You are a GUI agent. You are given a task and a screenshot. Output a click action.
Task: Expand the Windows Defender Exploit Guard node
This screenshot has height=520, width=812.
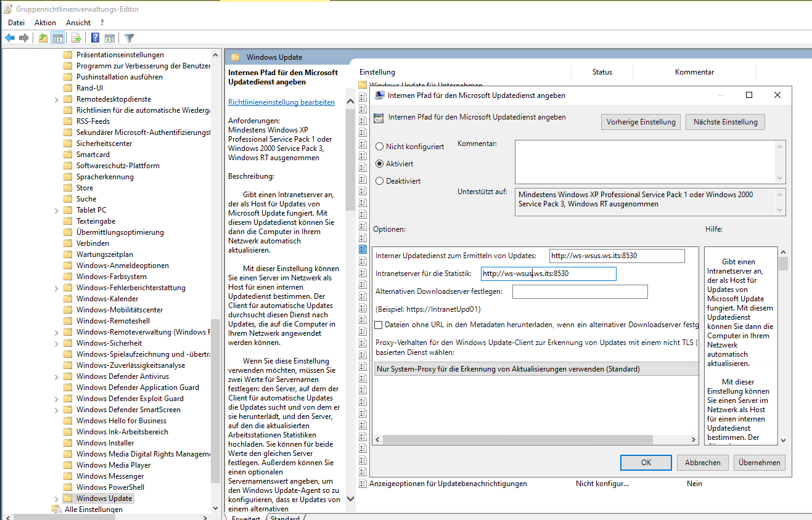tap(57, 399)
